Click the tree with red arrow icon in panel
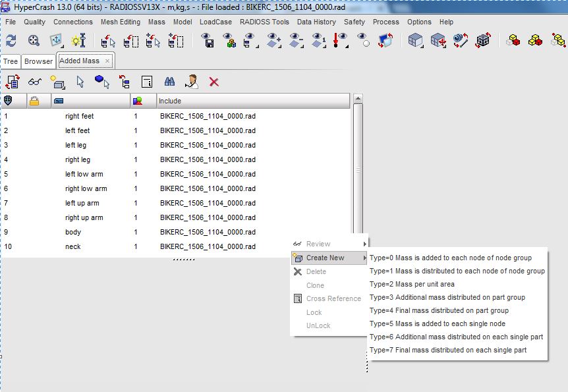 [x=125, y=82]
